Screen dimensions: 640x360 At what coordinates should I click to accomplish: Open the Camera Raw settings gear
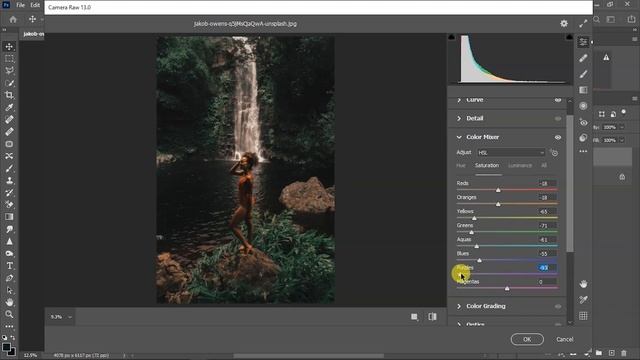pyautogui.click(x=564, y=24)
